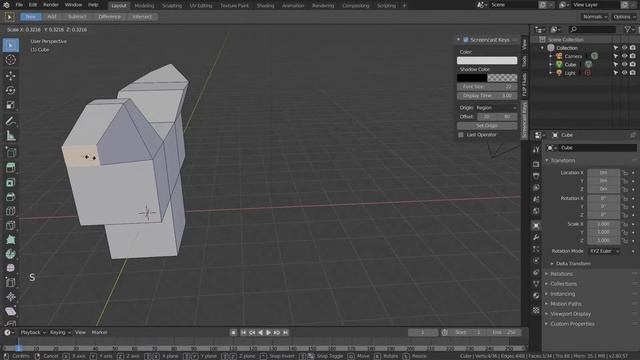Select the Intersect mode button
The width and height of the screenshot is (640, 360).
(142, 17)
